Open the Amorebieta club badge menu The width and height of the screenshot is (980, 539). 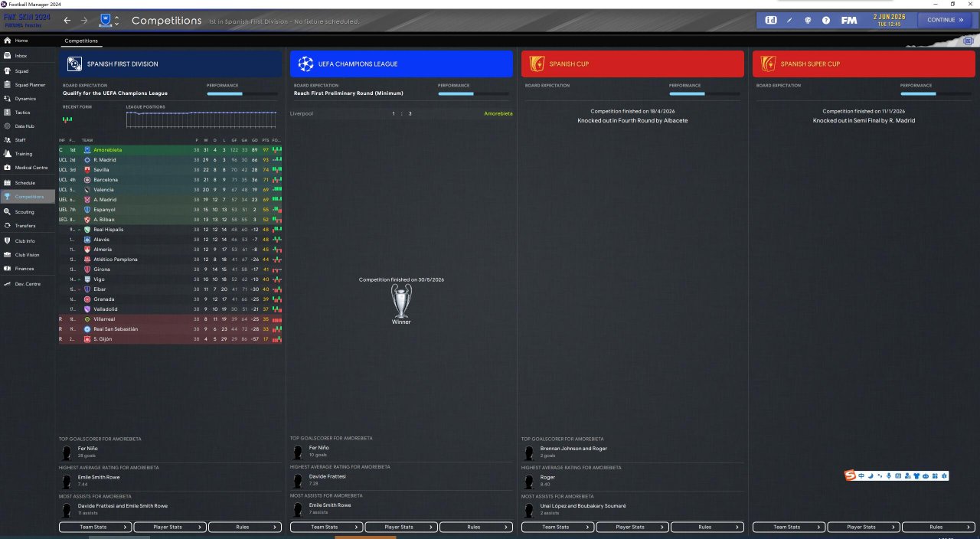[105, 20]
